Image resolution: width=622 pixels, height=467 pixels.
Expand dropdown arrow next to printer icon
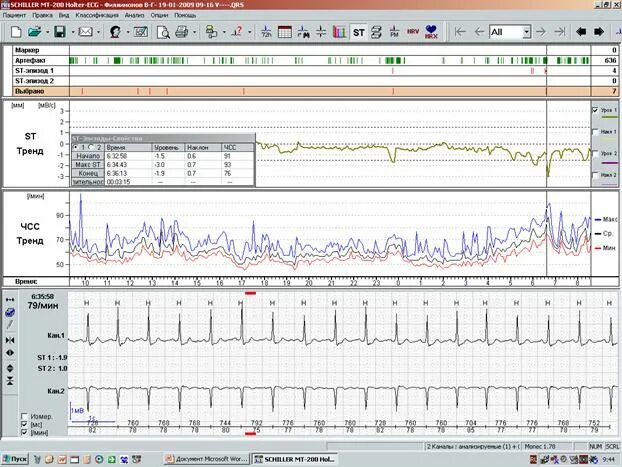(194, 32)
